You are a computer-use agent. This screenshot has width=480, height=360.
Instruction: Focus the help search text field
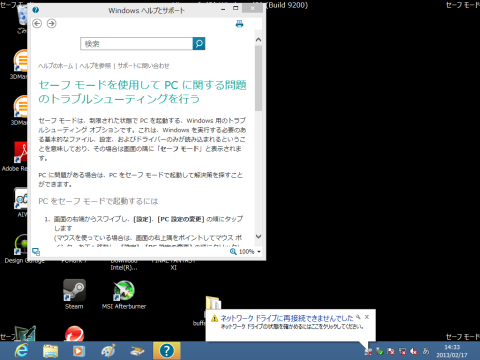137,44
